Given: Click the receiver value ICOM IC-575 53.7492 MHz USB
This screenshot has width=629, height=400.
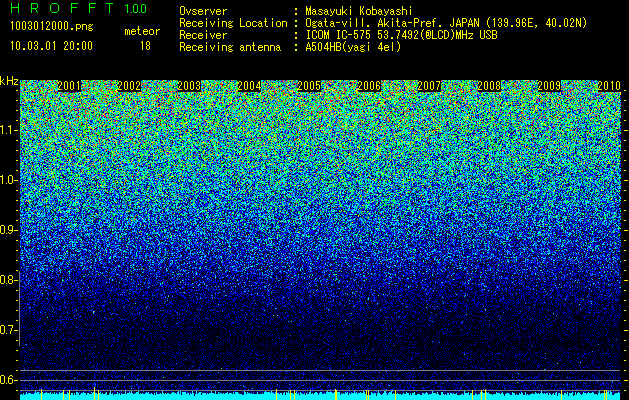Looking at the screenshot, I should (401, 35).
